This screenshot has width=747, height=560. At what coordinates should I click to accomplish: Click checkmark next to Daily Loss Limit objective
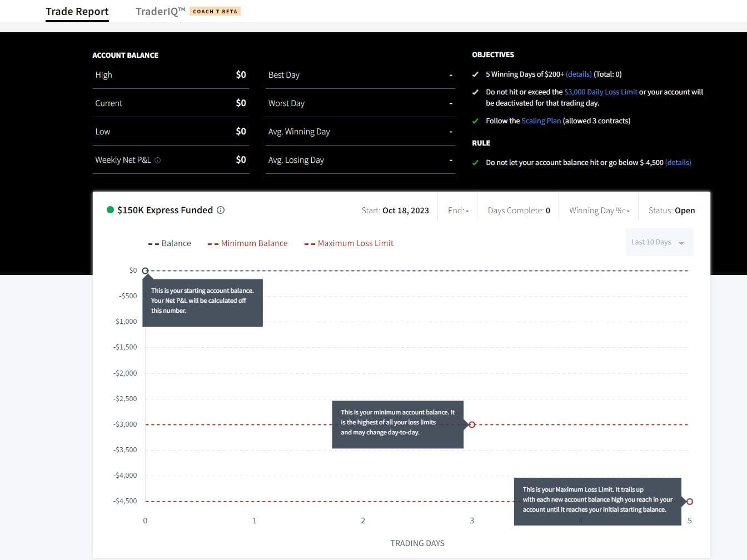(x=475, y=92)
